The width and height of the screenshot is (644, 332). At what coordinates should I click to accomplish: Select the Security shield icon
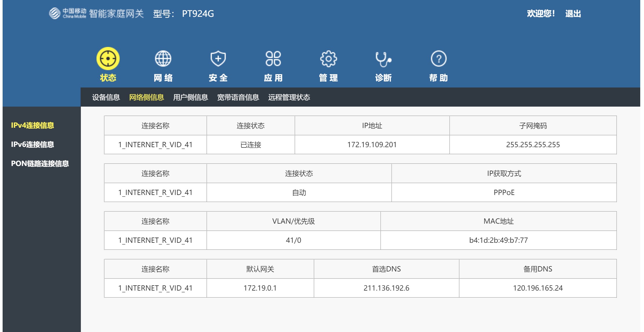(218, 59)
